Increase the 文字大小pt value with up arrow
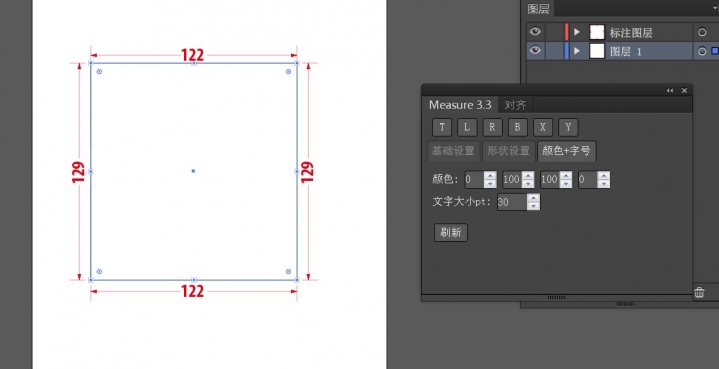 [533, 198]
